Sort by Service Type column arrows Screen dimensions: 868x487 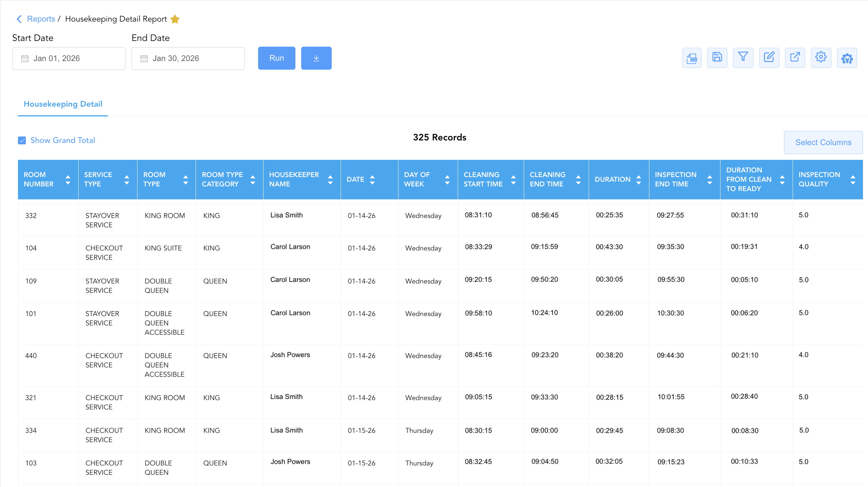127,180
